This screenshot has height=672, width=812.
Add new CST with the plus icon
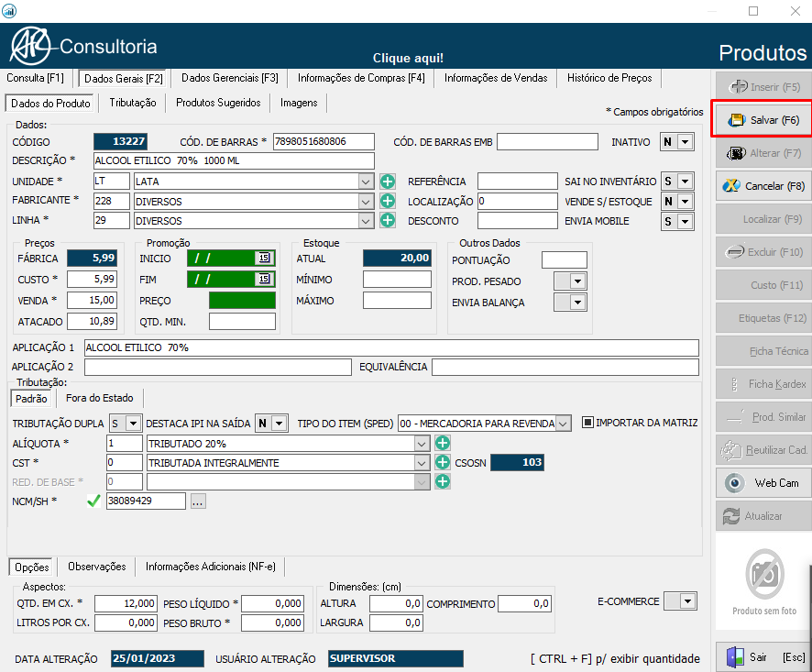tap(443, 462)
